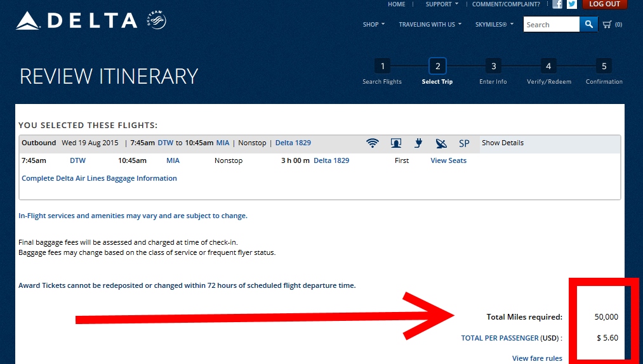Open the SkyTeam emblem icon
643x364 pixels.
pyautogui.click(x=156, y=20)
